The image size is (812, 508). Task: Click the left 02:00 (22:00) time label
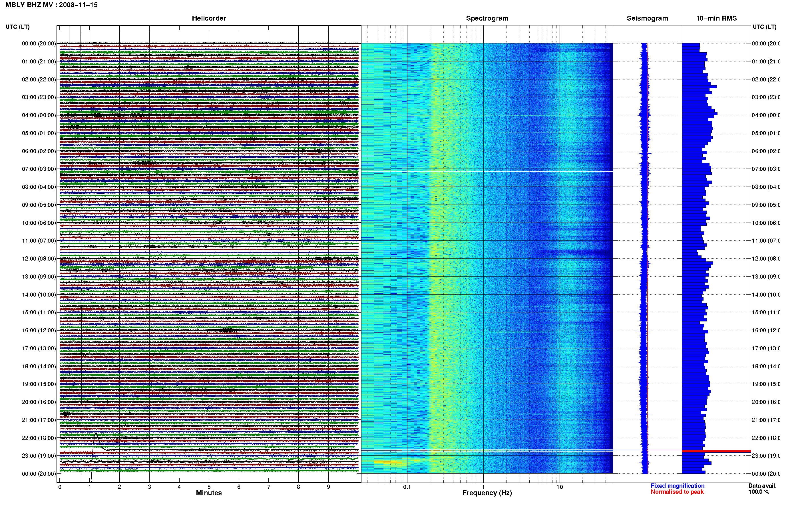39,79
